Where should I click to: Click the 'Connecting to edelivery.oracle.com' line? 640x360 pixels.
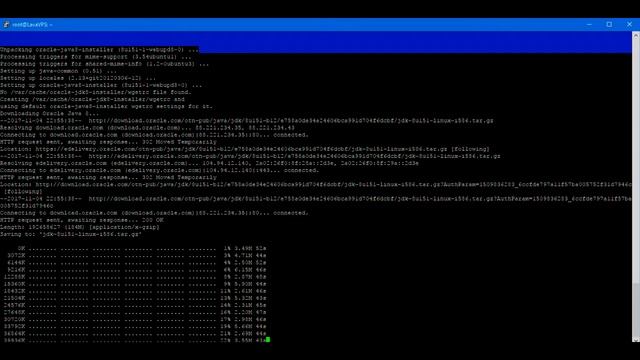point(159,170)
